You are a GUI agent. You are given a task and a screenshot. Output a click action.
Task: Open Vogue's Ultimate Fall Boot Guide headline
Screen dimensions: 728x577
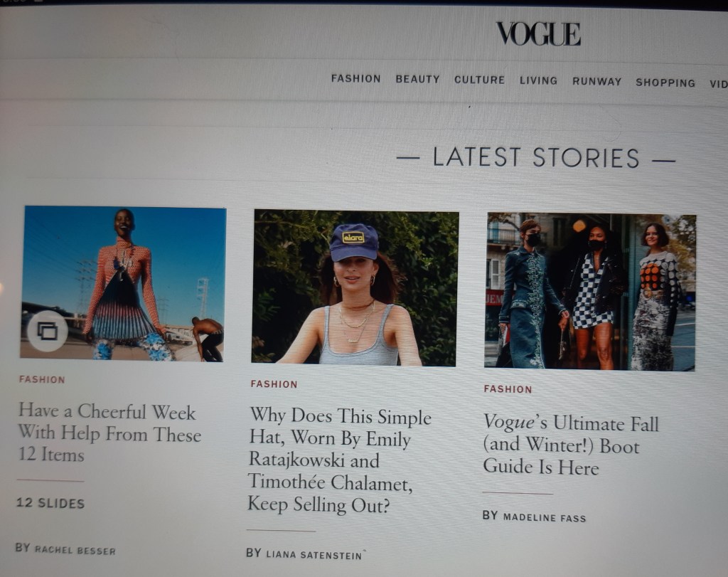point(571,445)
